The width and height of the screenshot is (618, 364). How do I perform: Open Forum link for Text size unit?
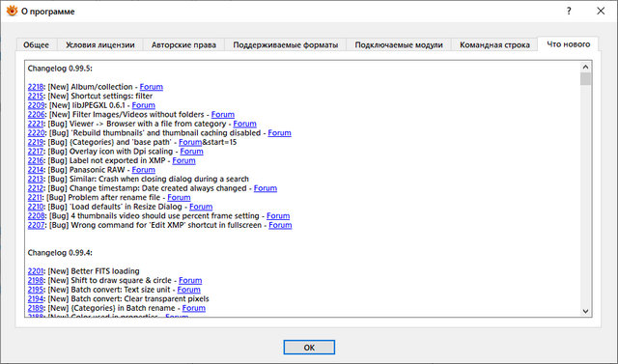click(189, 290)
